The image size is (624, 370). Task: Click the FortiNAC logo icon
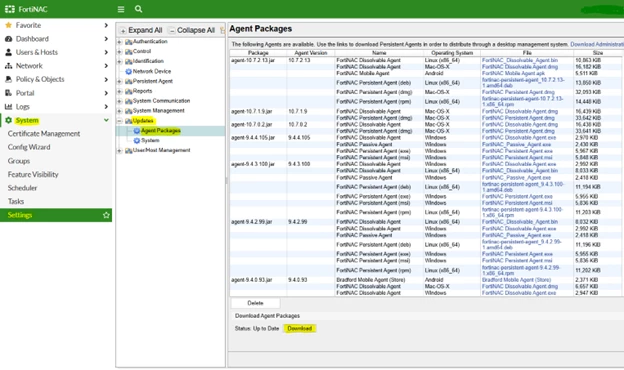click(x=10, y=9)
